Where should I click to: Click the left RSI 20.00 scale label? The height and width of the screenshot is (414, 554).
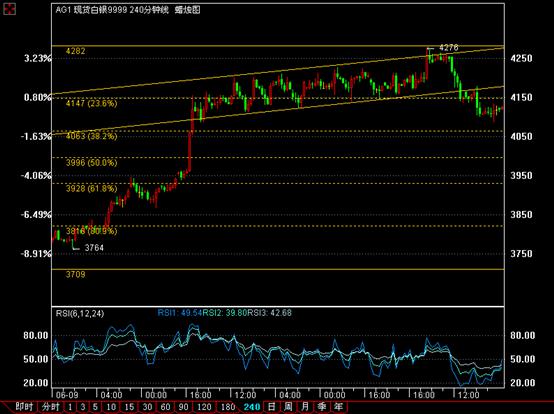[36, 383]
